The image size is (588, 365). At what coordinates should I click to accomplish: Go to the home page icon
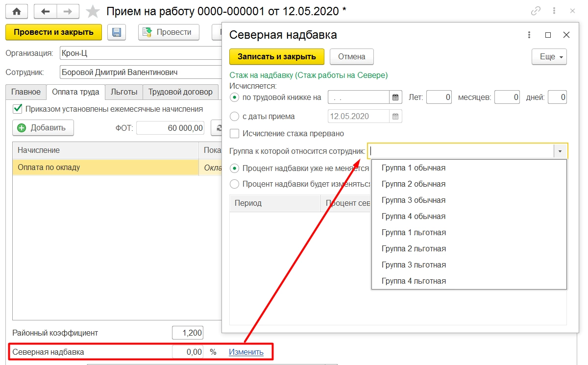[17, 11]
